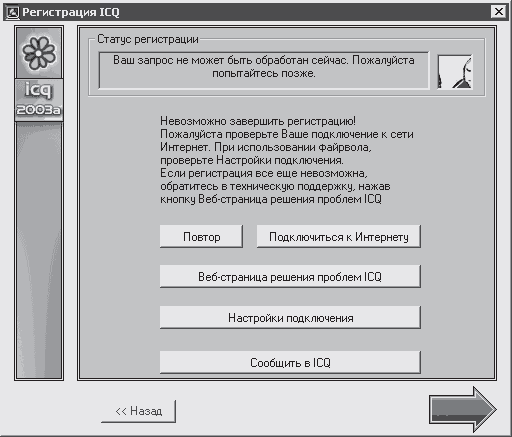Click Подключиться к Интернету button

pos(339,237)
